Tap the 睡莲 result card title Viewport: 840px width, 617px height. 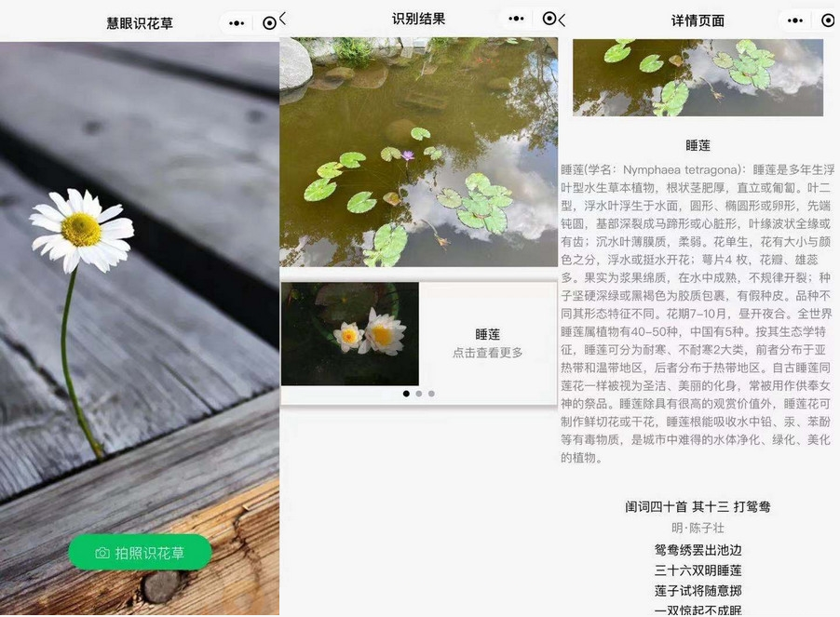487,334
